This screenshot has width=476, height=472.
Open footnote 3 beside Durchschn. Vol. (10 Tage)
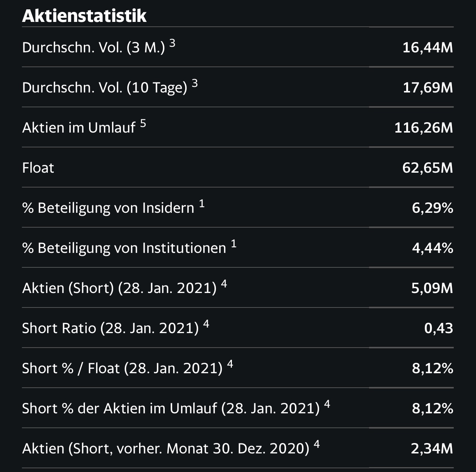(195, 83)
